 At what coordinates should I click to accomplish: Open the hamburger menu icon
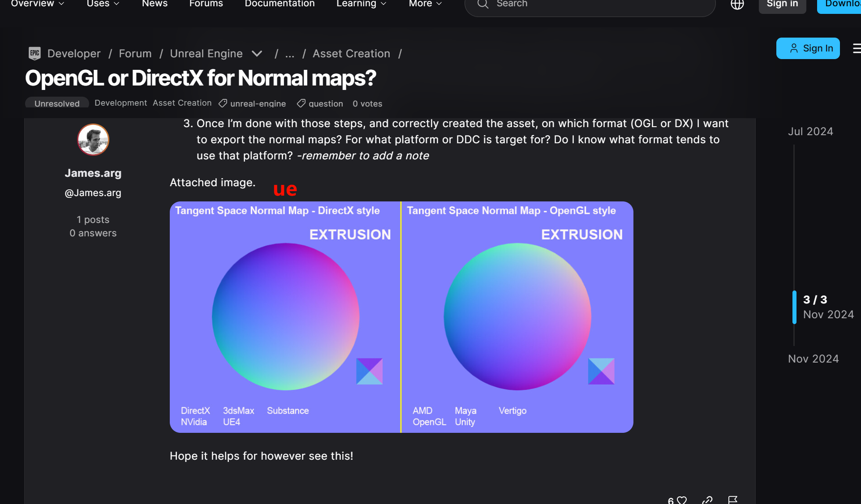tap(857, 48)
